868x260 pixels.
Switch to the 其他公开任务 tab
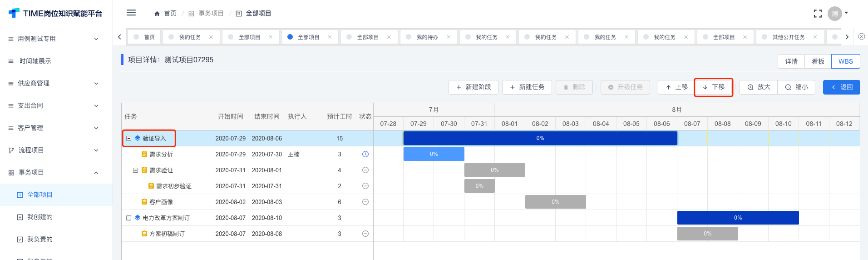coord(789,37)
